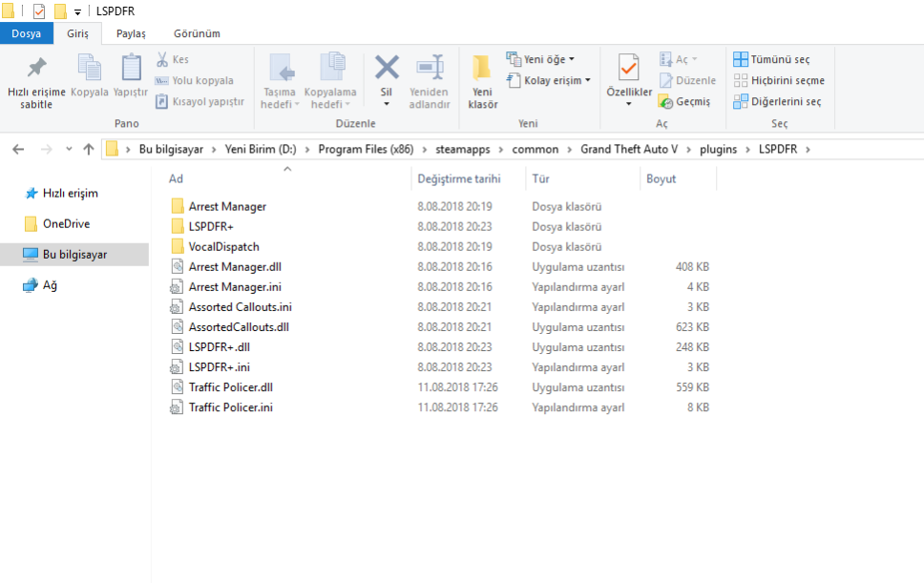
Task: Click the Yapıştır paste icon
Action: coord(131,67)
